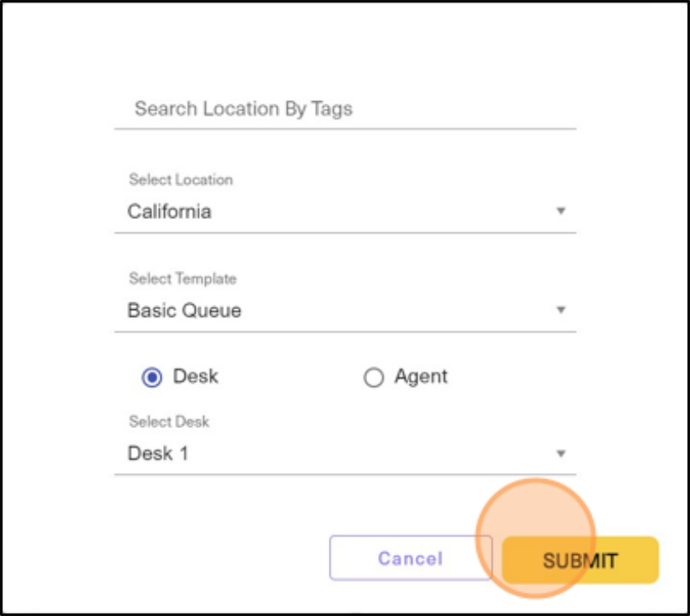The height and width of the screenshot is (616, 690).
Task: Click the underline beneath the Desk 1 selection
Action: [x=345, y=475]
